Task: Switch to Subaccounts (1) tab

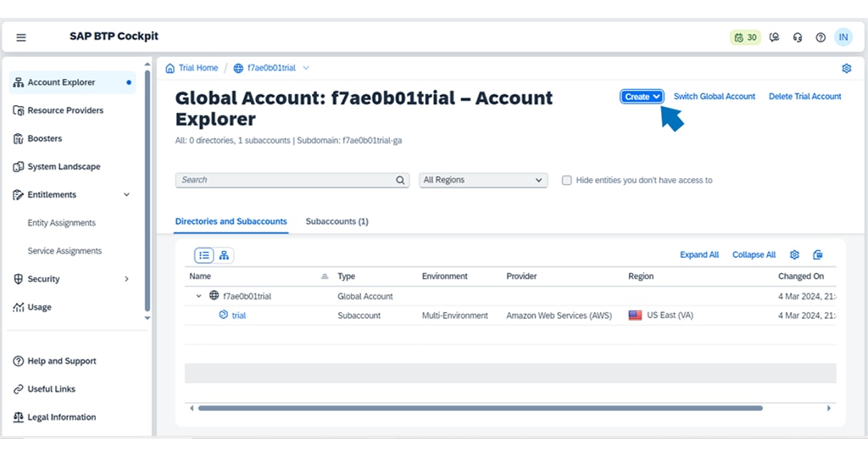Action: 337,221
